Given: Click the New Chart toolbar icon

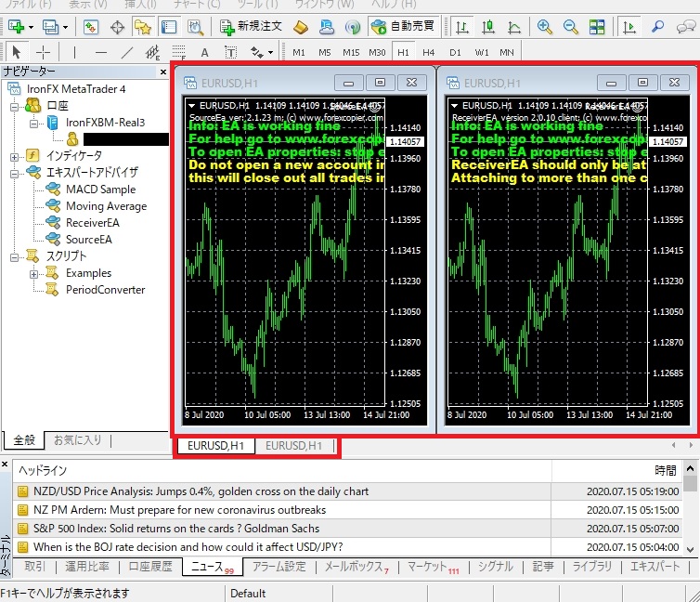Looking at the screenshot, I should [16, 27].
